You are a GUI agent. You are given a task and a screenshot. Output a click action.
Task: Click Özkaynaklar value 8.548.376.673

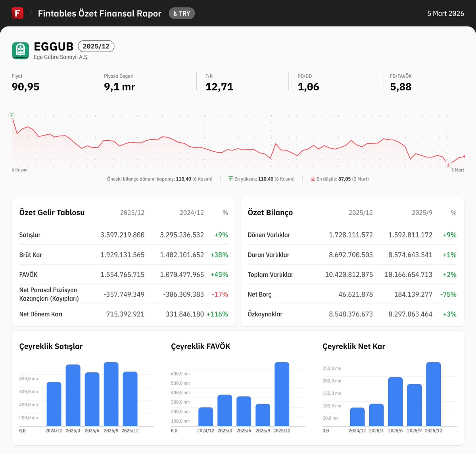pos(351,314)
